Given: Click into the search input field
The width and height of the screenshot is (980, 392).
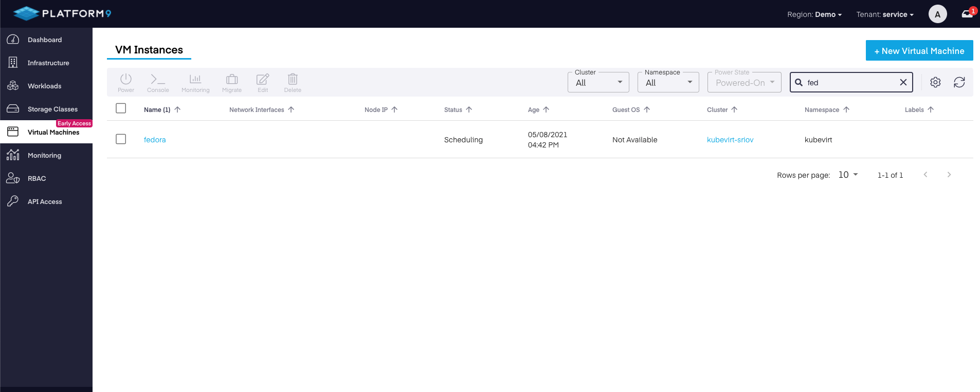Looking at the screenshot, I should click(848, 82).
